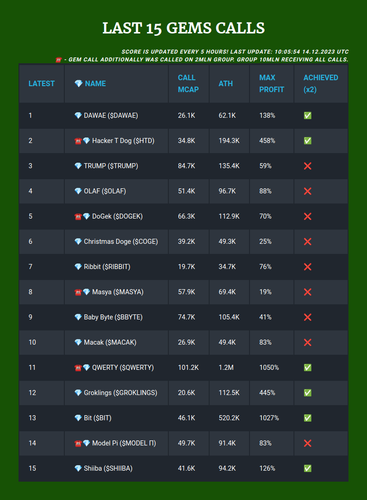Click the score update timestamp line

[235, 52]
